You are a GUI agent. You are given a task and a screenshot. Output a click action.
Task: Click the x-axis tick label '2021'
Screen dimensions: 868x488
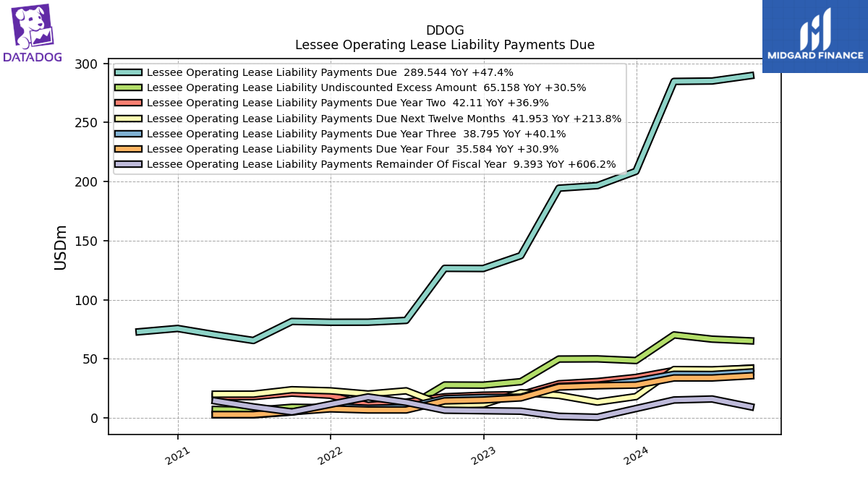coord(178,455)
